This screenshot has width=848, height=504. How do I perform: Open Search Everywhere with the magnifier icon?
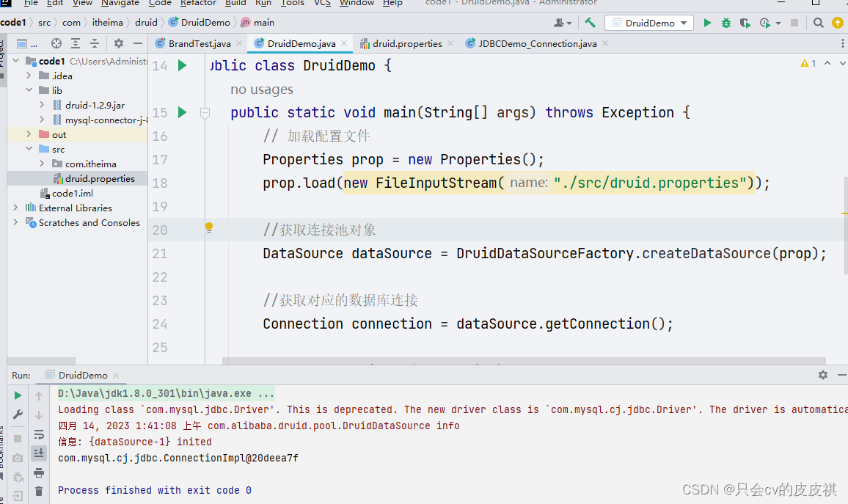tap(818, 23)
